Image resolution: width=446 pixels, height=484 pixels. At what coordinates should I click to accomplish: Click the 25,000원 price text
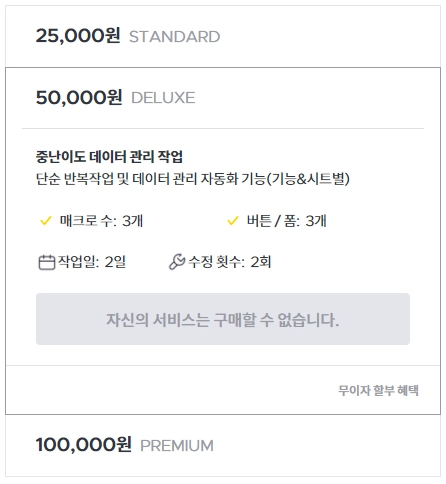pos(78,35)
